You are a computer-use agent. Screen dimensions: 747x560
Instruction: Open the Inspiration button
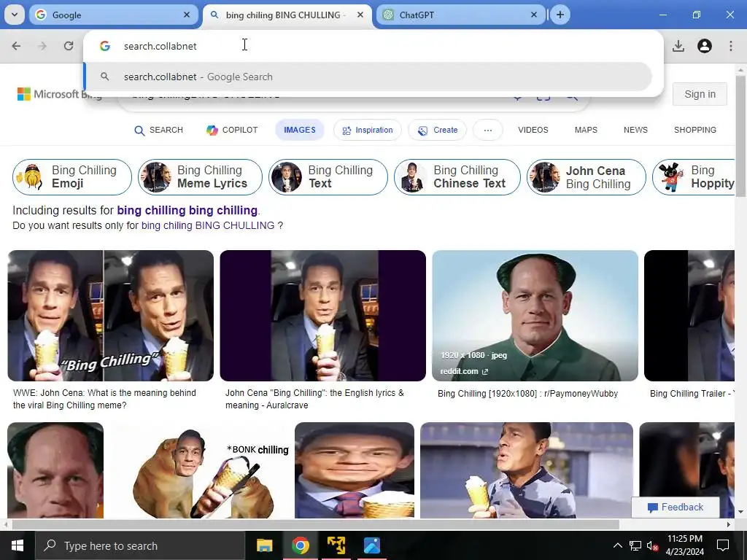click(368, 130)
